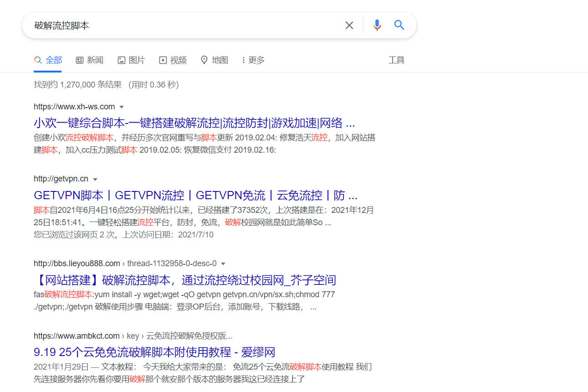Switch to the 全部 tab

[48, 60]
